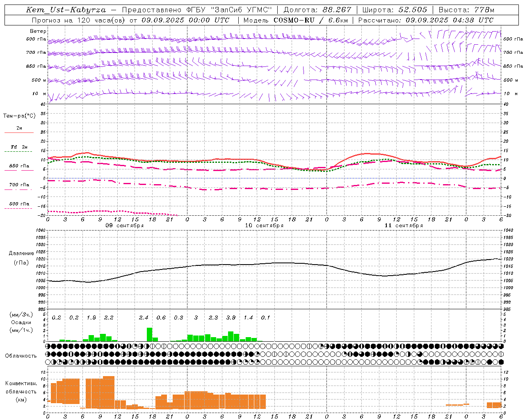Click the date label 09 сентября
This screenshot has height=420, width=525.
tap(125, 225)
